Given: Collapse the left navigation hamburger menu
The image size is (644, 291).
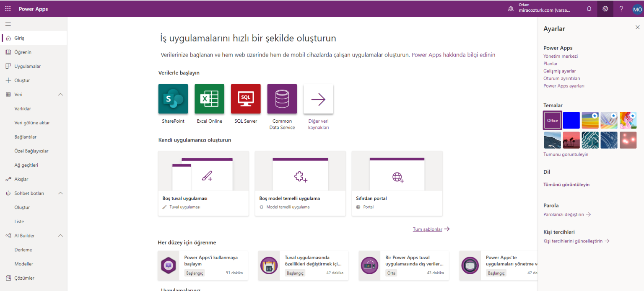Looking at the screenshot, I should 8,24.
